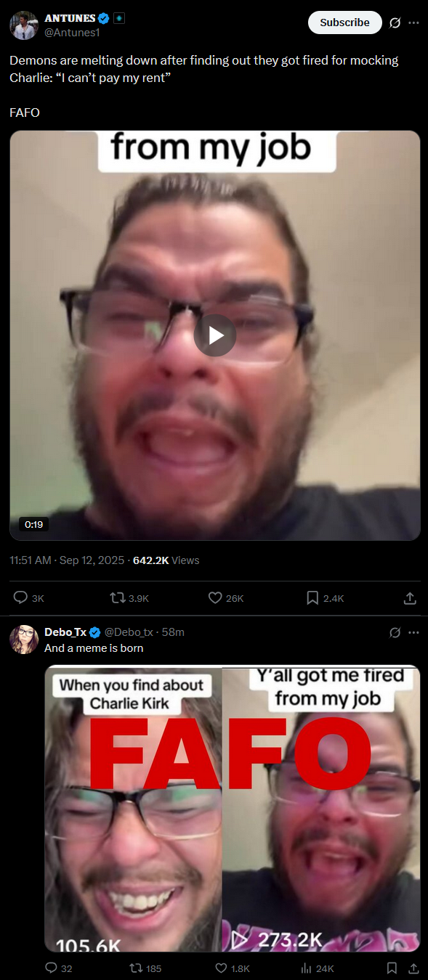Open more options menu on main post
Image resolution: width=428 pixels, height=980 pixels.
[413, 23]
